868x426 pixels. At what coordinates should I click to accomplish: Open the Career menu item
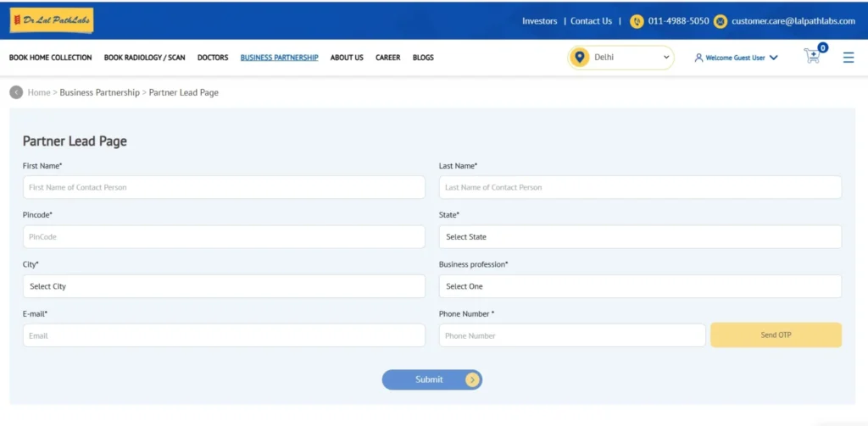click(387, 58)
